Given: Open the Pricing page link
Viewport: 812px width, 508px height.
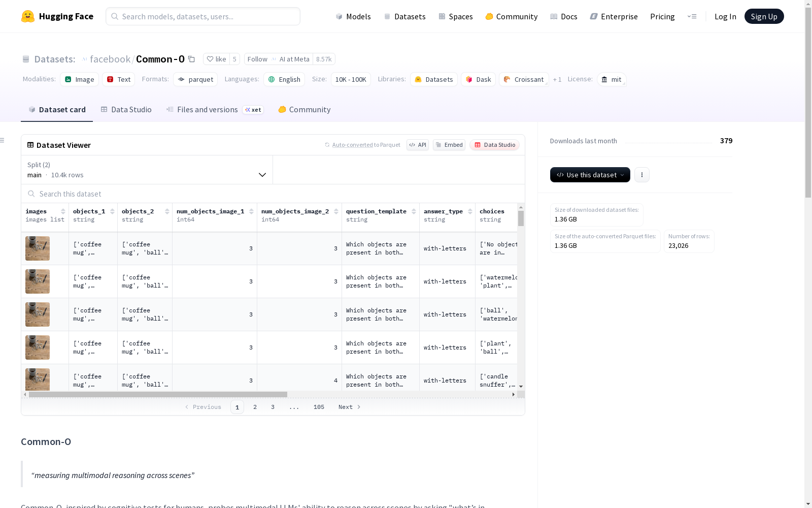Looking at the screenshot, I should [x=662, y=16].
